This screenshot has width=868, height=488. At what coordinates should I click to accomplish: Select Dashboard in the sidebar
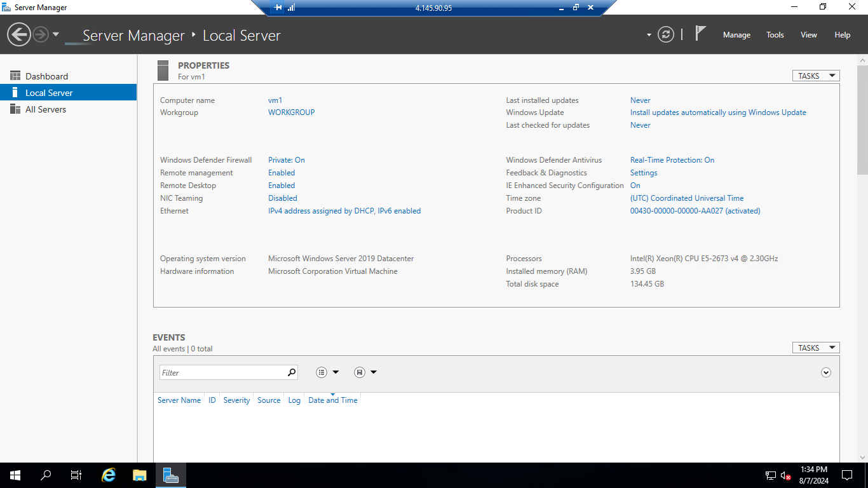point(68,76)
